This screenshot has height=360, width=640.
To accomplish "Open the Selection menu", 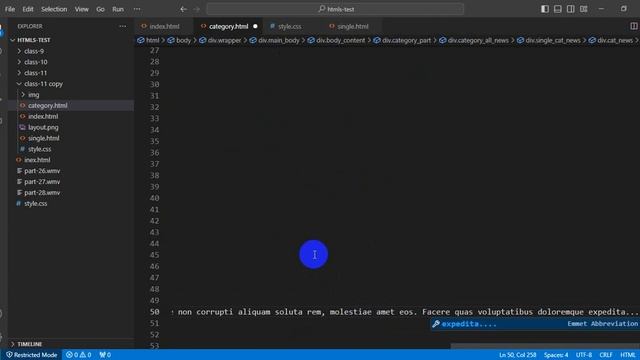I will point(54,9).
